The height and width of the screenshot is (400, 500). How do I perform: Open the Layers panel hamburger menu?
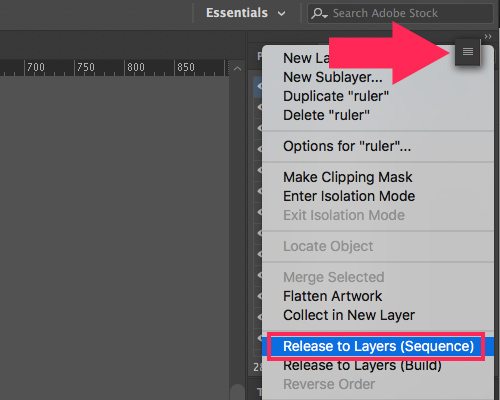468,52
